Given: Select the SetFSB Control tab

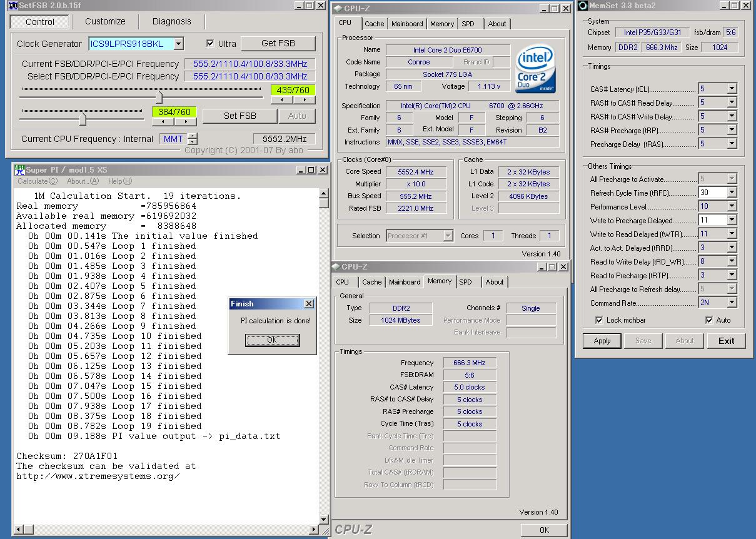Looking at the screenshot, I should (x=40, y=21).
